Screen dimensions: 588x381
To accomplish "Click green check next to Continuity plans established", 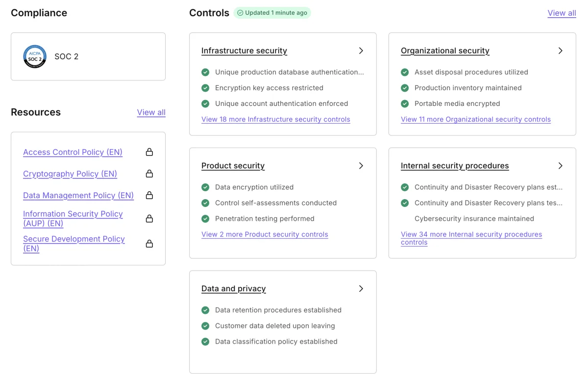I will pos(405,187).
